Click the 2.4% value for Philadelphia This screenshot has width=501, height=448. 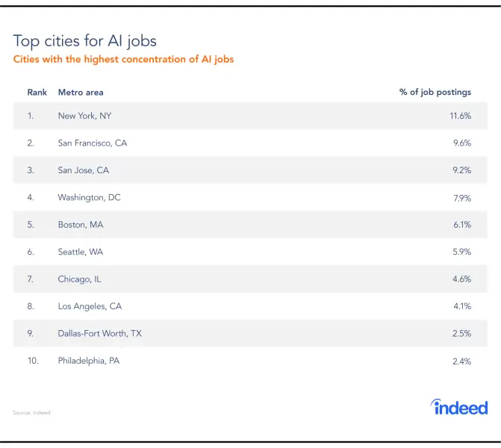tap(461, 361)
